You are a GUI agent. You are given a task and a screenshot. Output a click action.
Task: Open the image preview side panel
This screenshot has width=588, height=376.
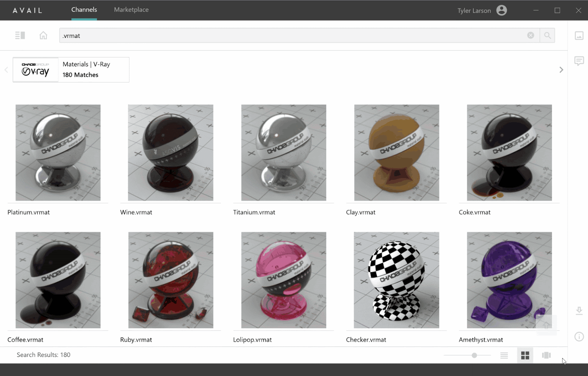[x=579, y=36]
